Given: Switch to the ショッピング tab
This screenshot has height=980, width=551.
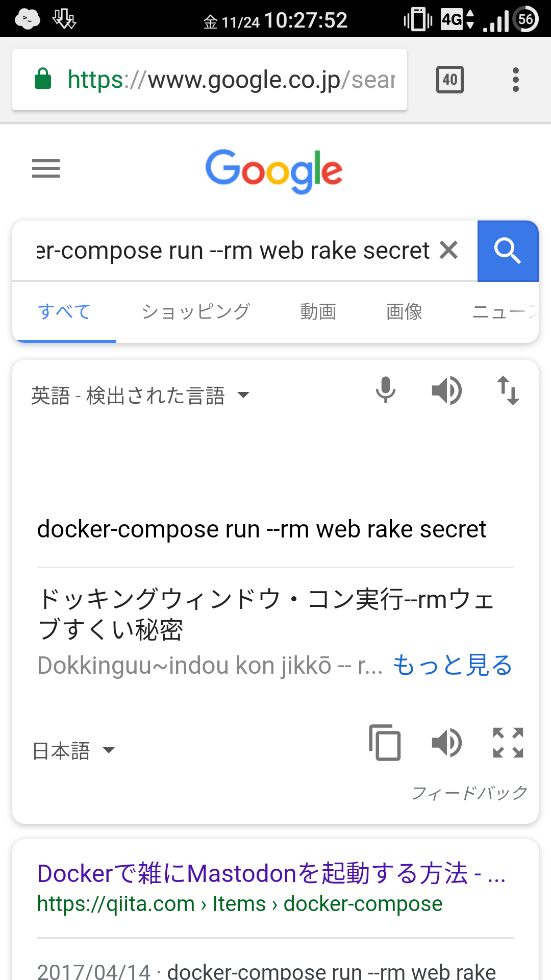Looking at the screenshot, I should coord(196,311).
